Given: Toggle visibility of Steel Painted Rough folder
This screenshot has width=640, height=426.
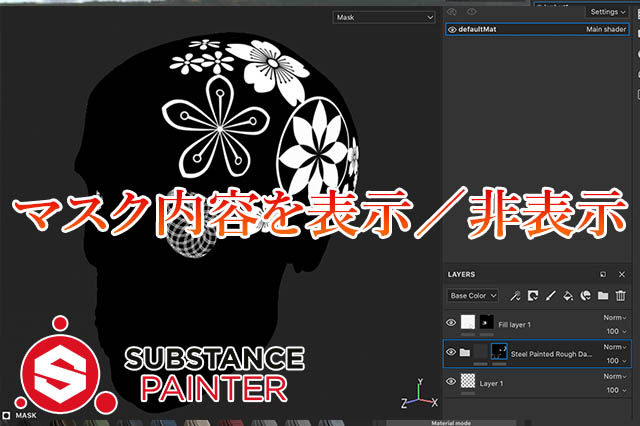Looking at the screenshot, I should (x=451, y=352).
